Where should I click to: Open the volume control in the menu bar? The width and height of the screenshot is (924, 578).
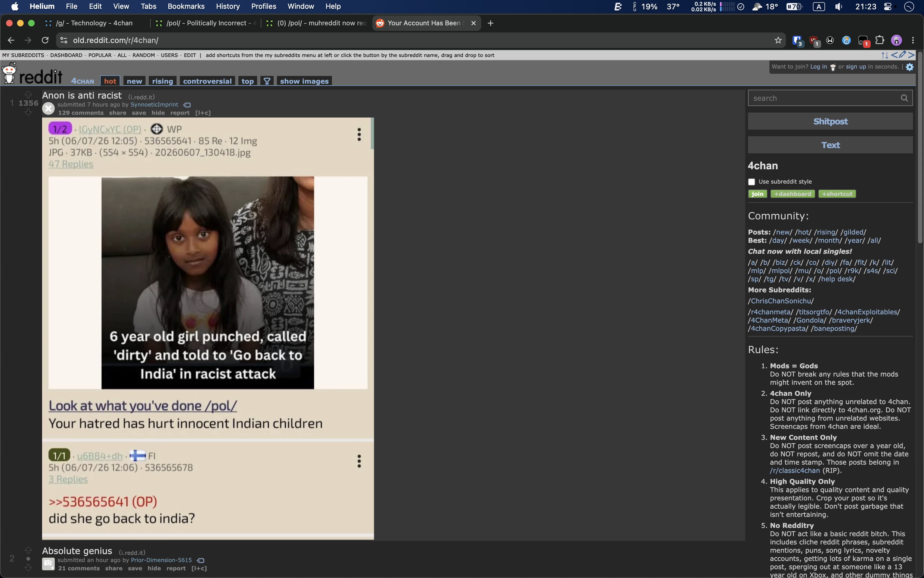[x=839, y=7]
